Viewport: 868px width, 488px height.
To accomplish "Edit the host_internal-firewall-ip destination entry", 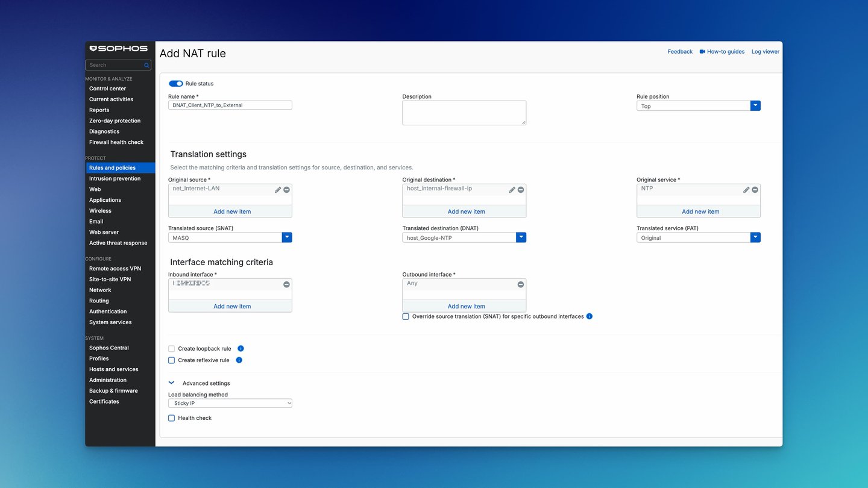I will pos(512,190).
